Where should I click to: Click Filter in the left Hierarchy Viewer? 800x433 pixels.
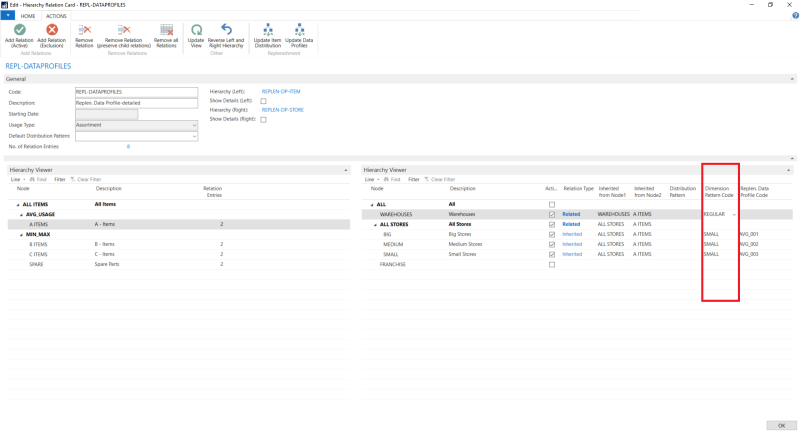(x=60, y=180)
